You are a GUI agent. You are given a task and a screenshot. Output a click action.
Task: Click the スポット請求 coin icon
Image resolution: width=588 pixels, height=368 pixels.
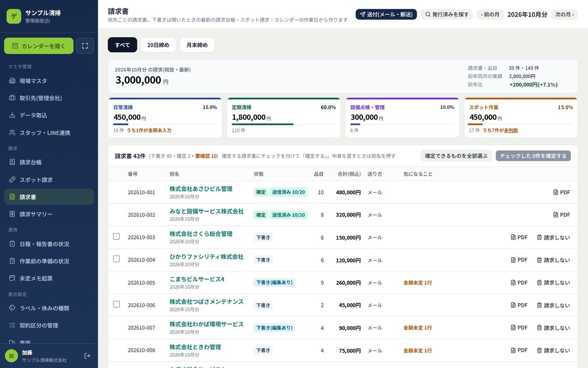coord(12,180)
